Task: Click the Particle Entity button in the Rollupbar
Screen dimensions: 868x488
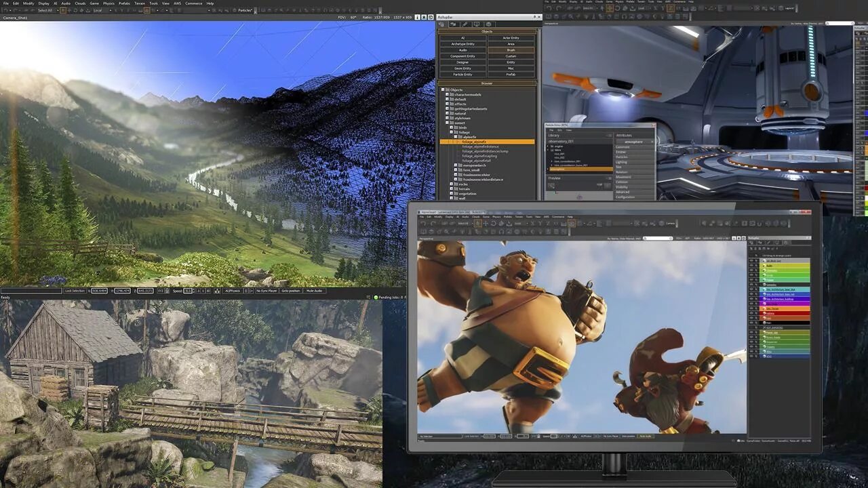Action: point(463,75)
